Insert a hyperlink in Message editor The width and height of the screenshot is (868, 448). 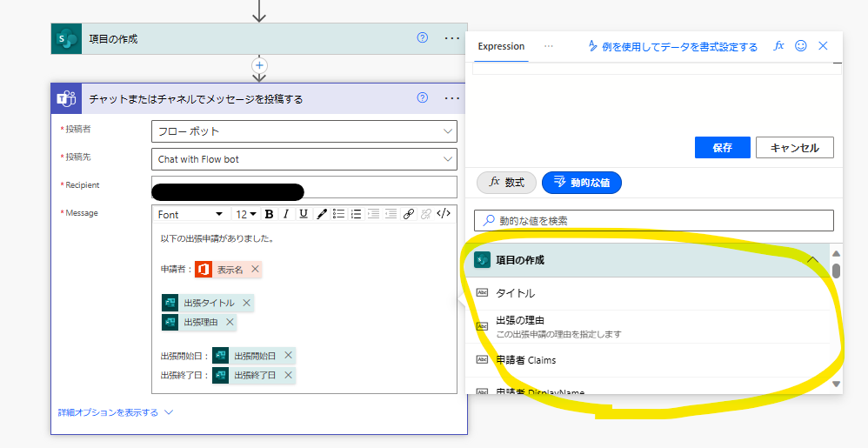click(409, 214)
